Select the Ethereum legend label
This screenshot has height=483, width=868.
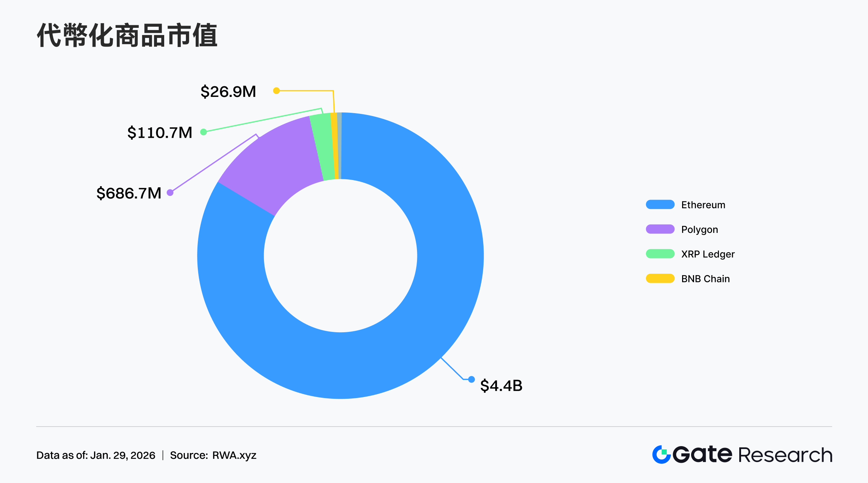tap(703, 205)
